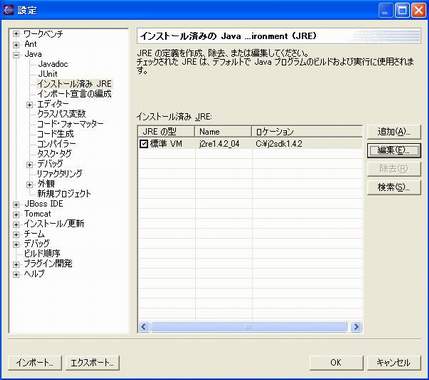429x380 pixels.
Task: Select タスク・タグ tree item
Action: tap(54, 154)
